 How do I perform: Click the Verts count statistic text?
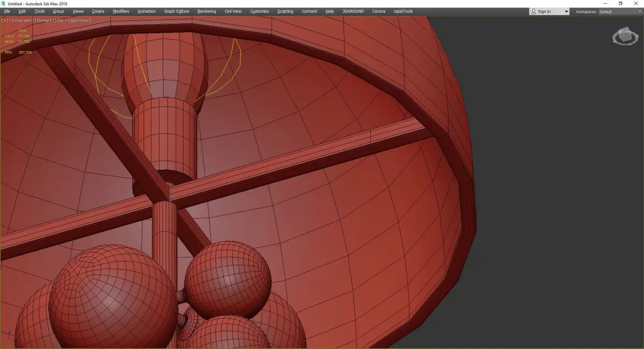point(17,41)
